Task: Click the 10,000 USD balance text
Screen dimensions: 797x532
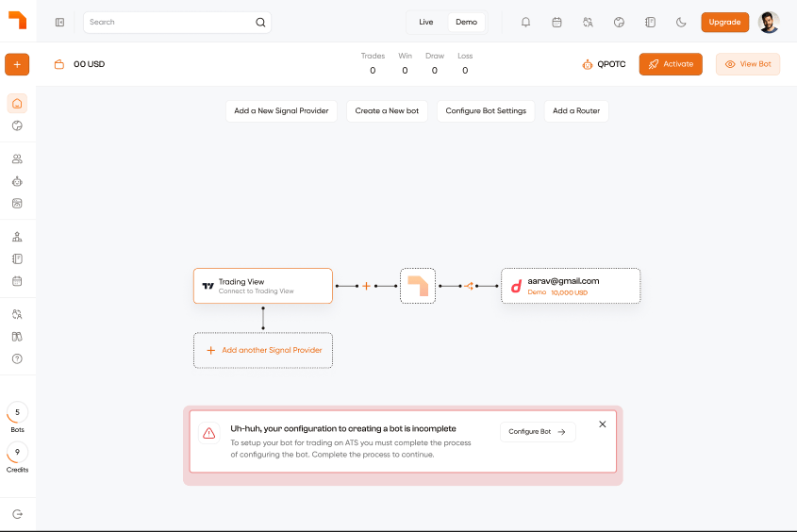Action: (x=570, y=292)
